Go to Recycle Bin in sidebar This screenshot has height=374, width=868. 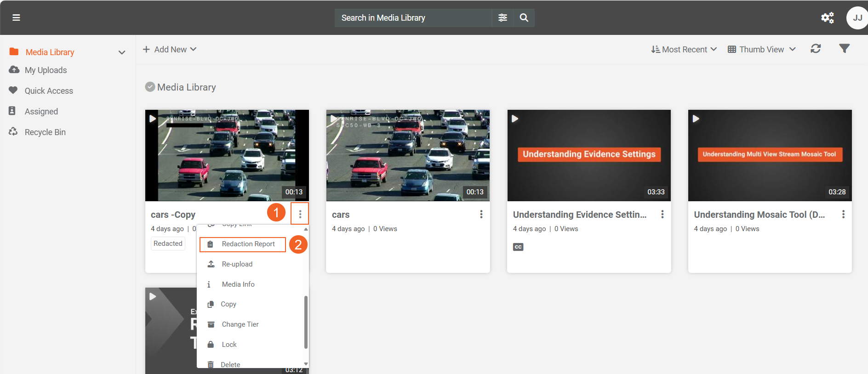click(x=45, y=132)
